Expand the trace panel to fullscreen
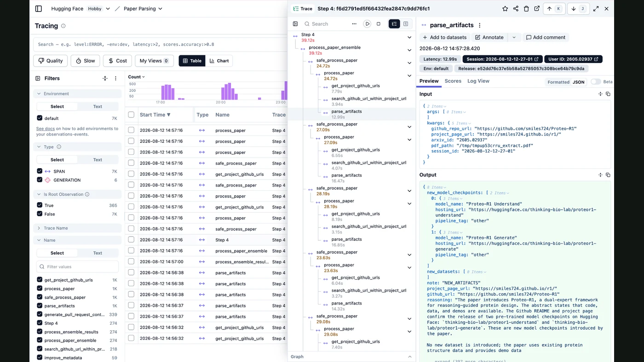The width and height of the screenshot is (644, 362). (x=596, y=9)
